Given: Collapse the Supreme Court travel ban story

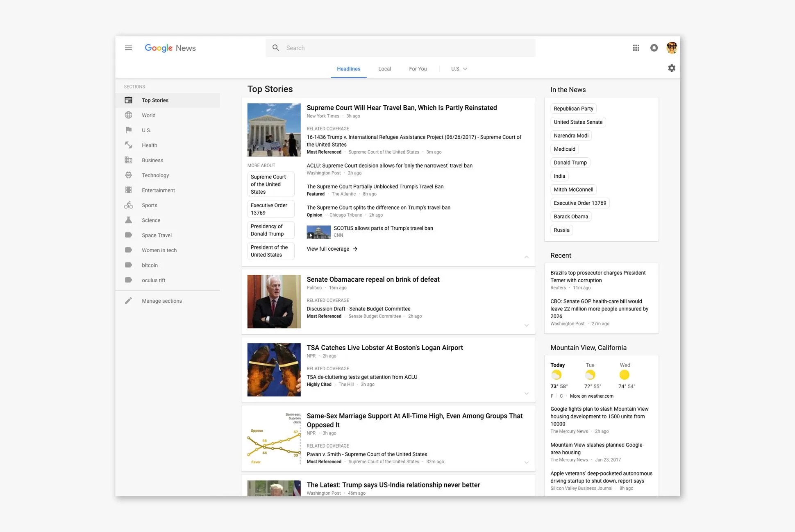Looking at the screenshot, I should click(x=526, y=257).
